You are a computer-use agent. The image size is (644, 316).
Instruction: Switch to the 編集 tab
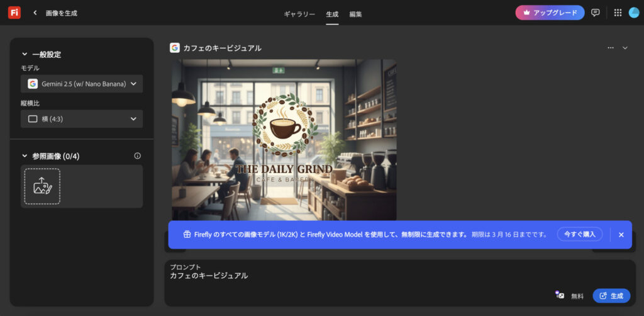pos(355,14)
